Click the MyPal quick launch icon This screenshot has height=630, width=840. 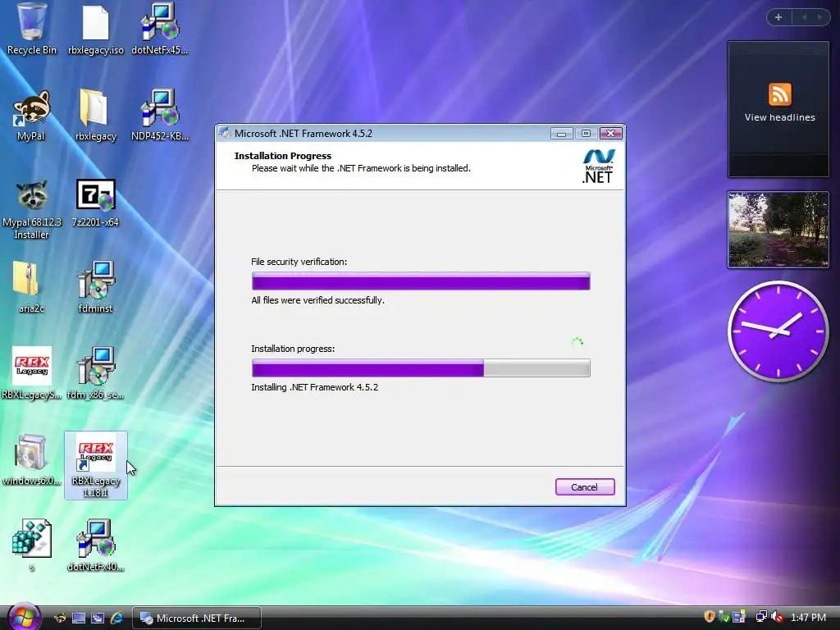point(60,619)
